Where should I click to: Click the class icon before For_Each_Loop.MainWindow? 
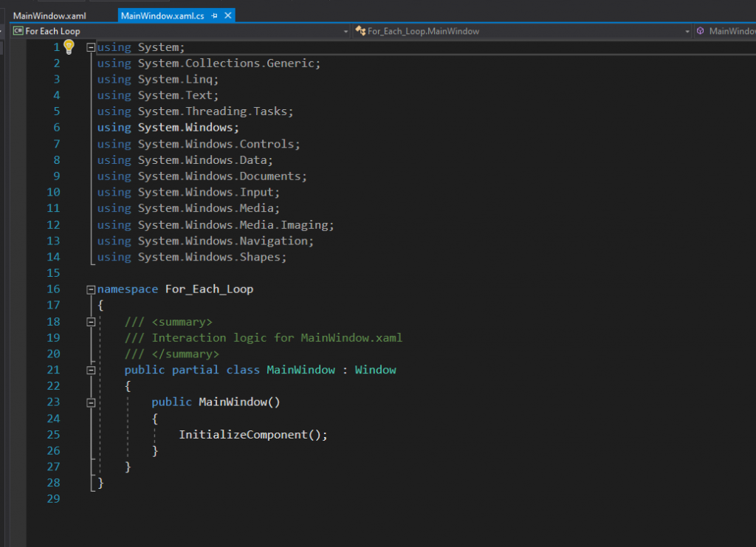[x=360, y=31]
